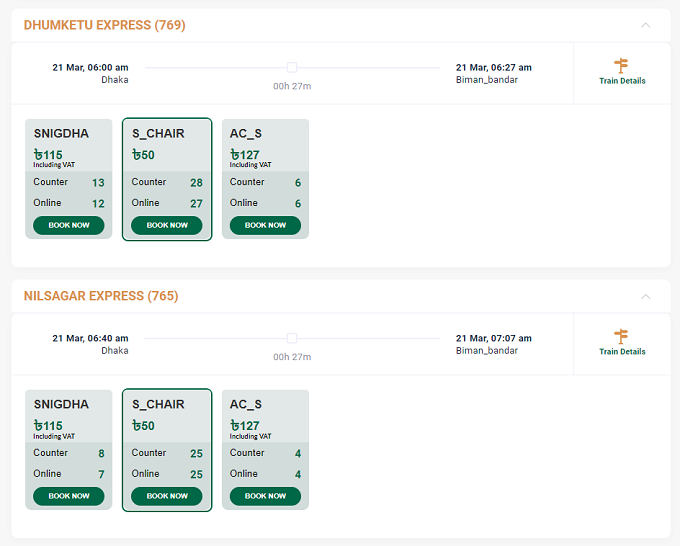
Task: Click Counter count 13 on Dhumketu SNIGDHA
Action: 98,183
